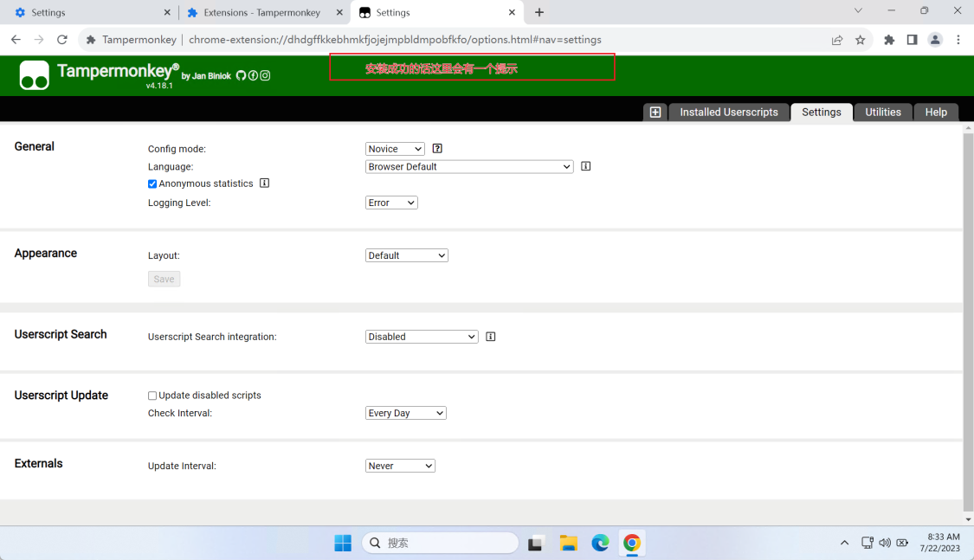This screenshot has height=560, width=974.
Task: Switch to Help tab
Action: coord(936,113)
